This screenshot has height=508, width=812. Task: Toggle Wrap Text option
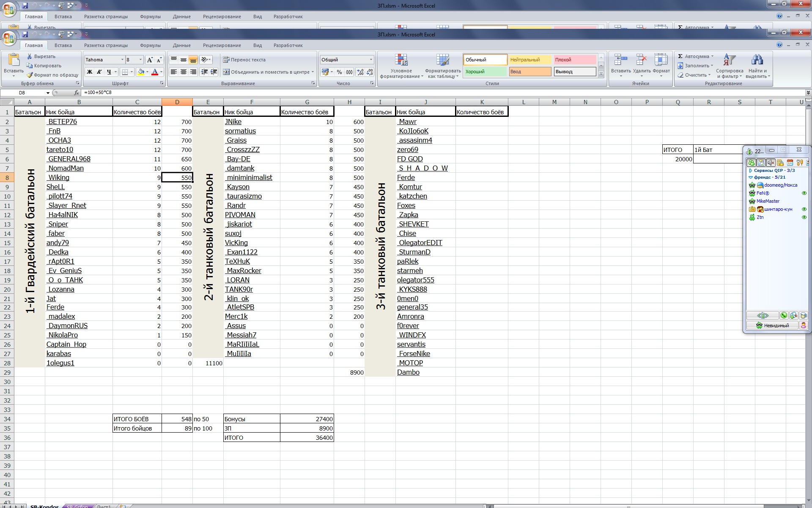click(x=244, y=60)
